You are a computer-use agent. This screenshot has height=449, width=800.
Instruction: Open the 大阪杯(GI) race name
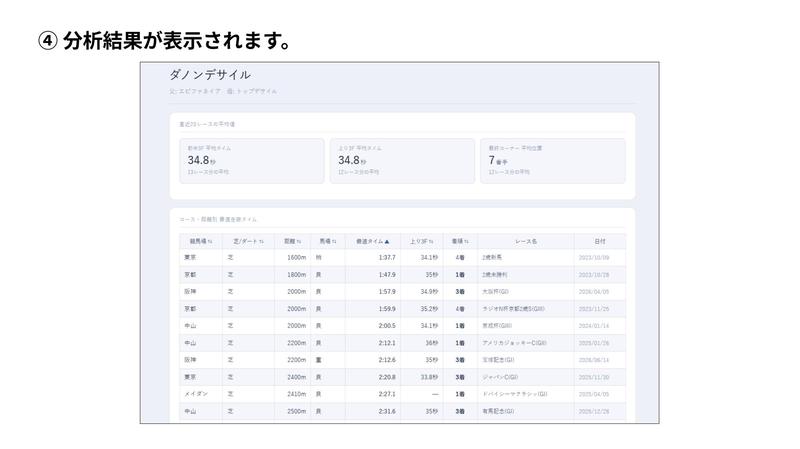(495, 292)
